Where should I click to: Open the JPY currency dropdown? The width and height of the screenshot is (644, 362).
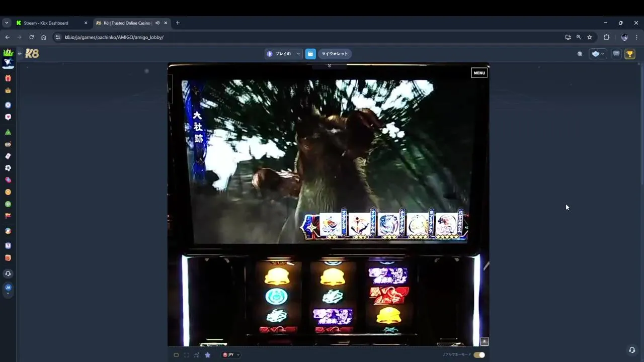[231, 355]
